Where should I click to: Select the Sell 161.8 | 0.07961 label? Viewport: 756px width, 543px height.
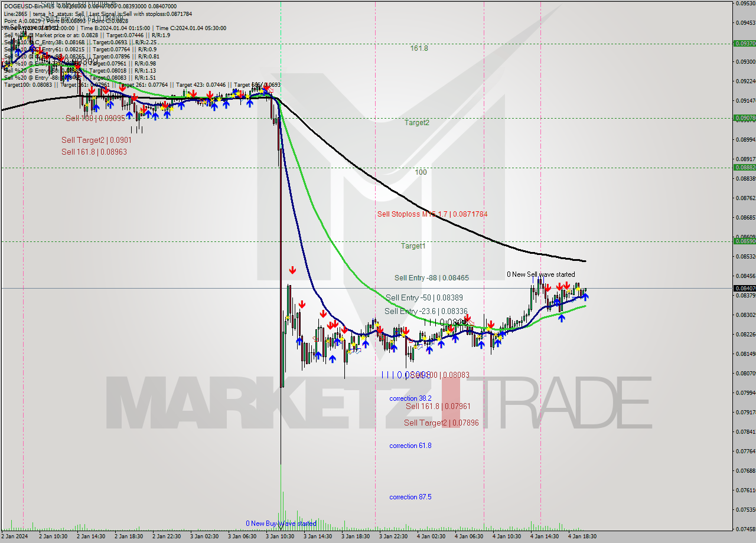click(438, 406)
